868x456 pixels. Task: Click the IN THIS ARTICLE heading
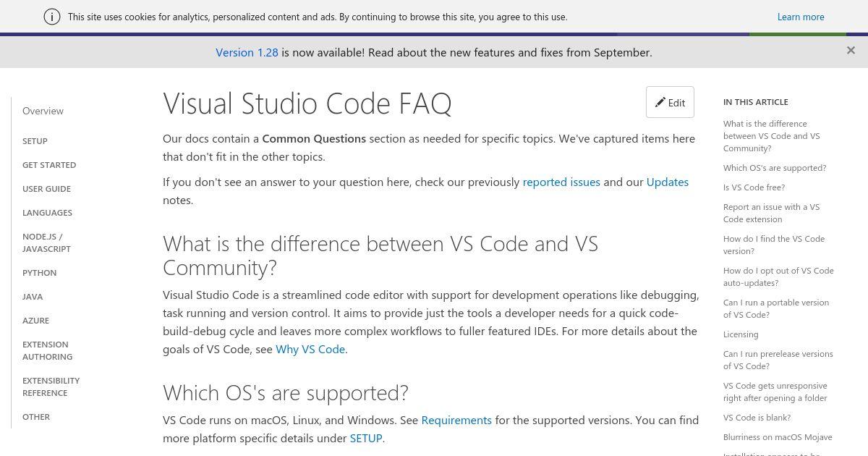pyautogui.click(x=755, y=102)
